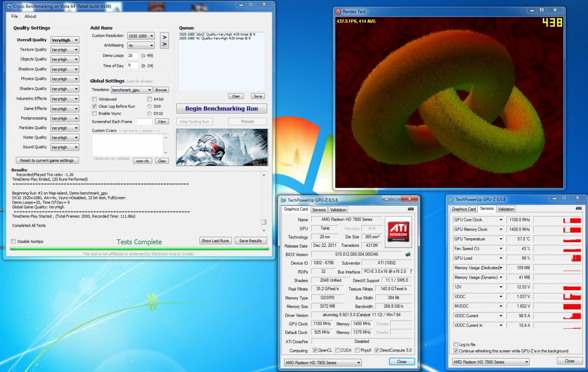The height and width of the screenshot is (372, 588).
Task: Open the File menu
Action: pos(15,16)
